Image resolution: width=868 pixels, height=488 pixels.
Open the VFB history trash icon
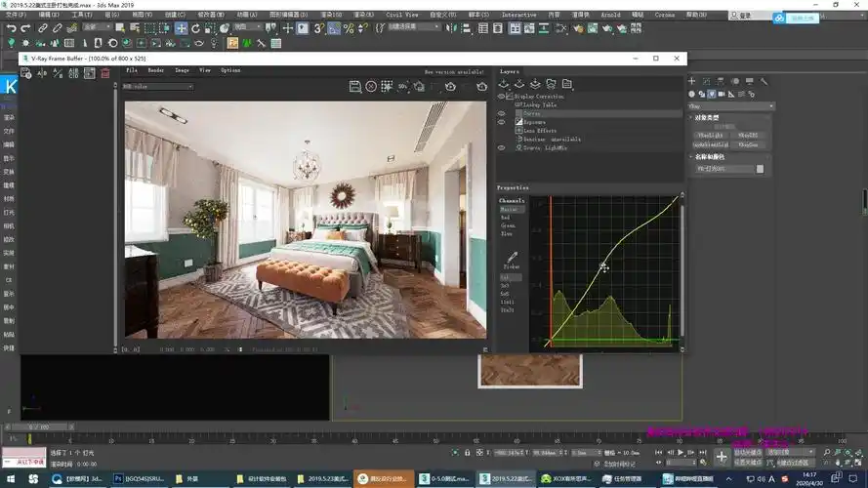[x=105, y=73]
